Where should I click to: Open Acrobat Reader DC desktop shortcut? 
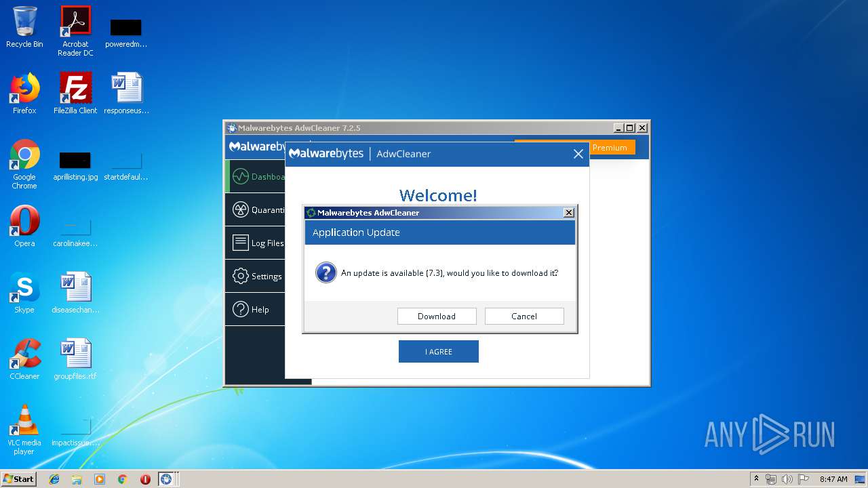(75, 31)
